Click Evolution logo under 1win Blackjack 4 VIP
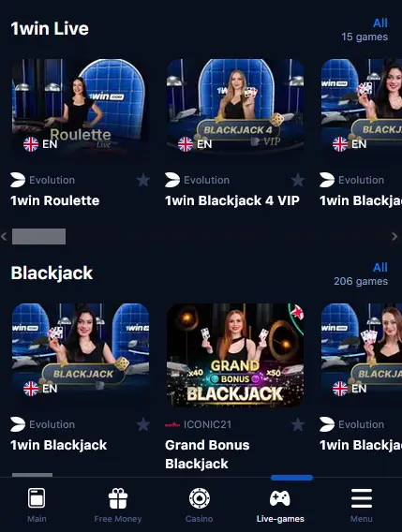Viewport: 402px width, 532px height. point(172,180)
